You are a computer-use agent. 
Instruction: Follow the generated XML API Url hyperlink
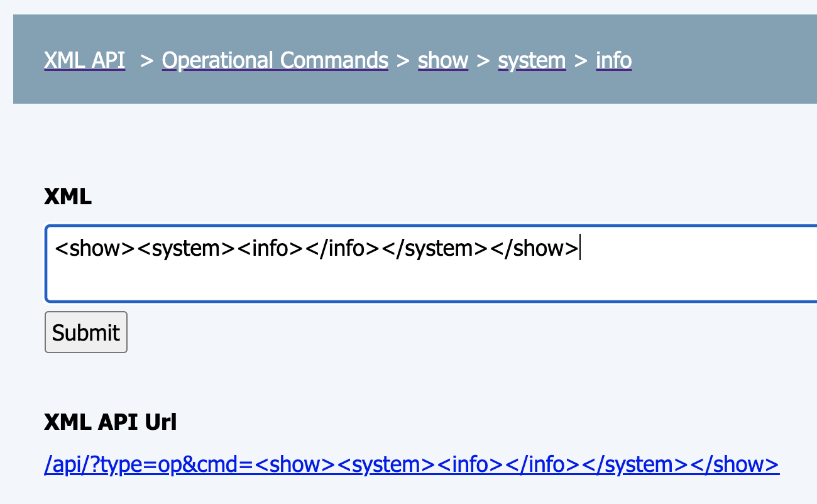pyautogui.click(x=411, y=464)
